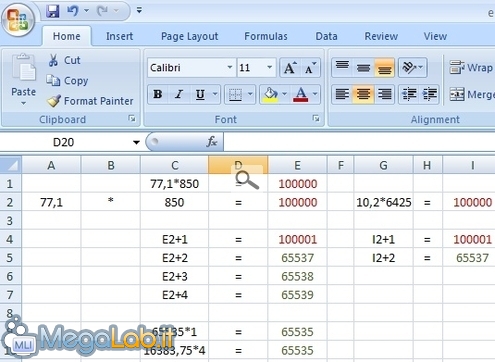
Task: Open the Data tab
Action: 326,36
